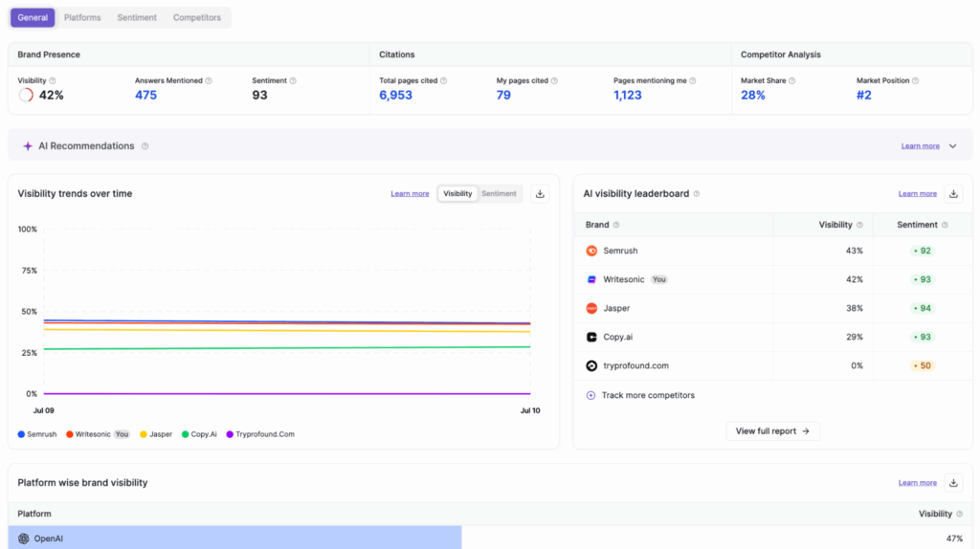Click the Platform table Visibility info icon
The image size is (980, 549).
tap(959, 514)
